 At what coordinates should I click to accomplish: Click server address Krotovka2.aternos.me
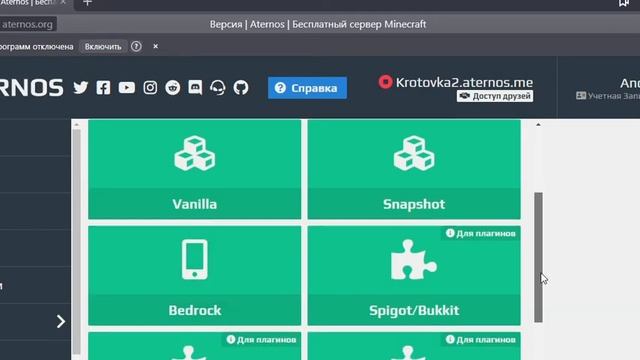click(x=464, y=82)
